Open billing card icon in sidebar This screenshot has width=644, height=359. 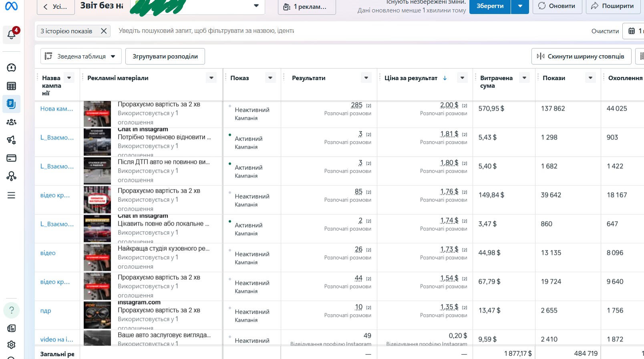pos(12,158)
